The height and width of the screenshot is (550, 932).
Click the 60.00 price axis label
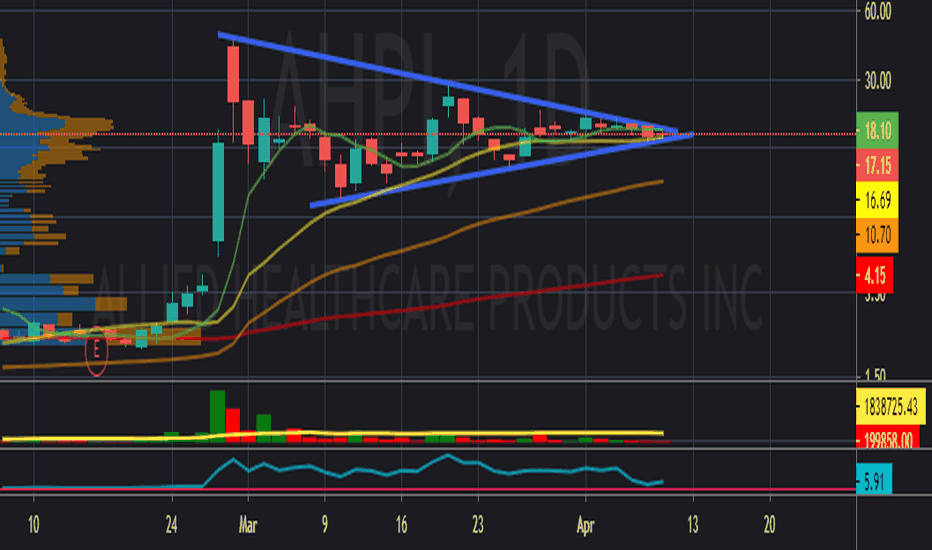(878, 11)
